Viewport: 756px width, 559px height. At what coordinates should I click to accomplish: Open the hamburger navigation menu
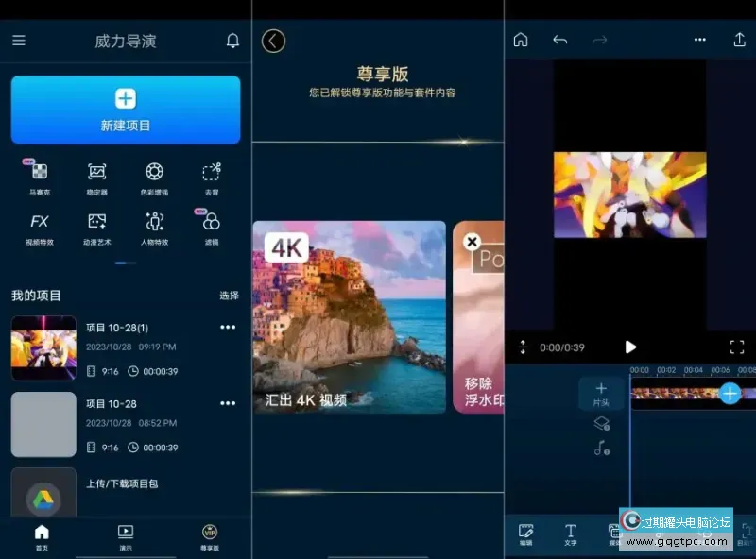pyautogui.click(x=19, y=41)
